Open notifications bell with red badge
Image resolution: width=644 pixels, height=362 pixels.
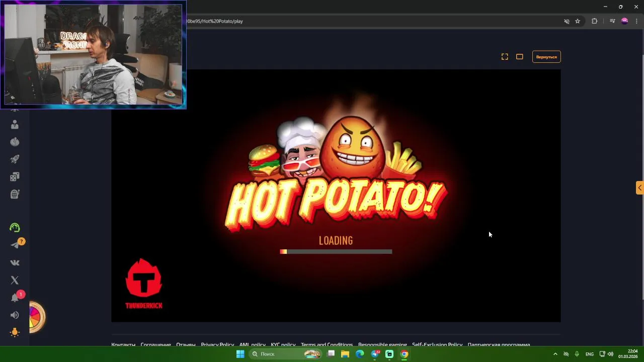tap(15, 298)
